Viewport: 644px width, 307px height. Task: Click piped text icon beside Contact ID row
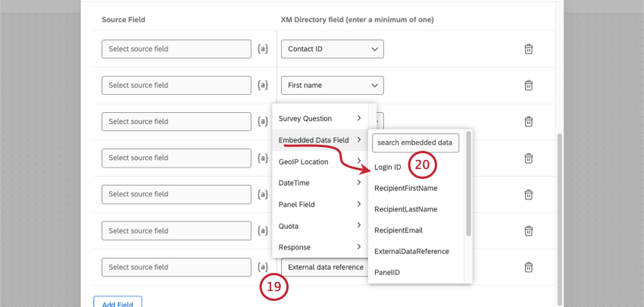262,49
